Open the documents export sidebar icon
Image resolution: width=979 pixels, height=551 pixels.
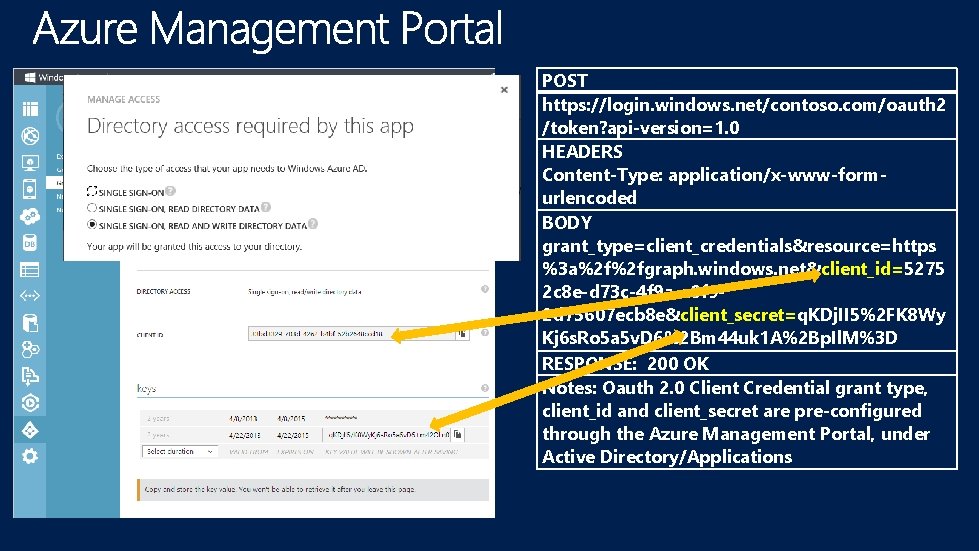30,376
